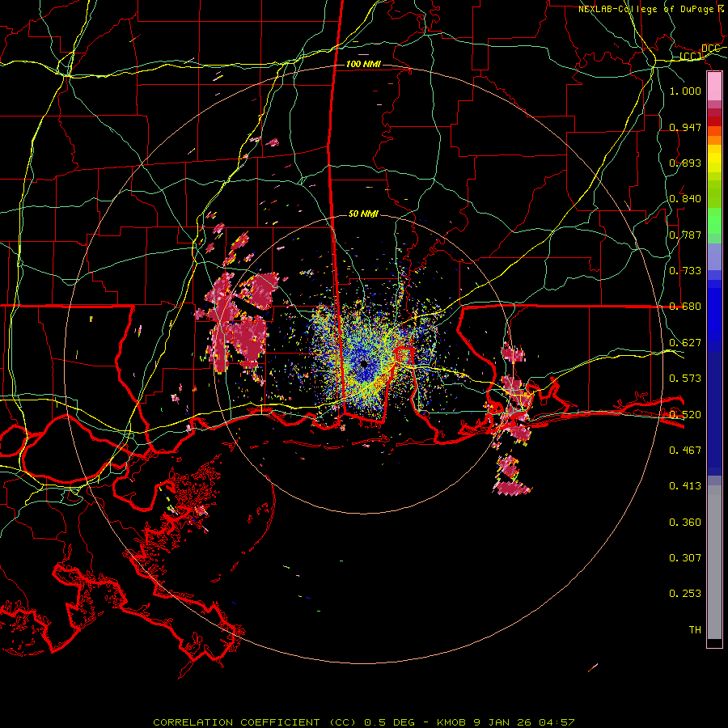The height and width of the screenshot is (728, 728).
Task: Click the 0.680 color scale label
Action: (x=685, y=307)
